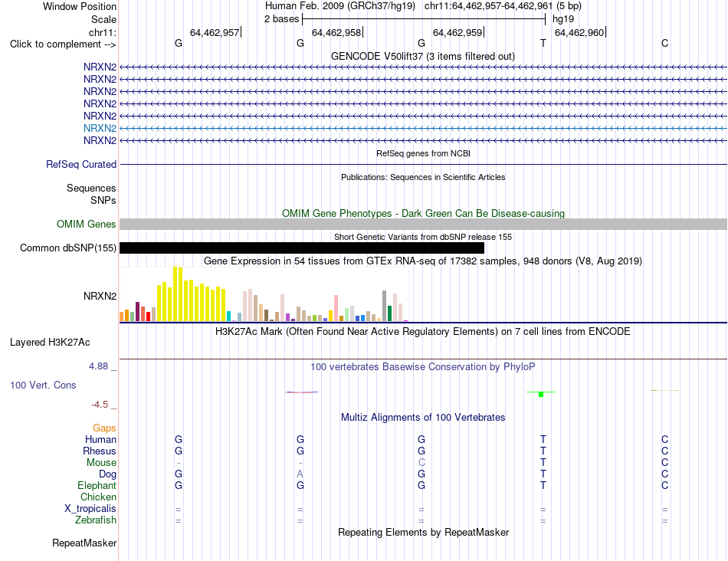Viewport: 728px width, 561px height.
Task: Click the 'Sequences' track label
Action: (91, 188)
